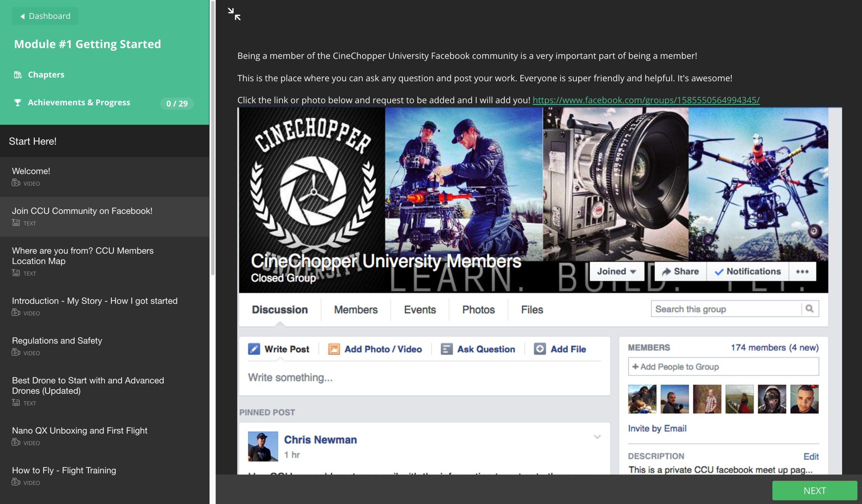Switch to the Members tab
The width and height of the screenshot is (862, 504).
tap(356, 310)
